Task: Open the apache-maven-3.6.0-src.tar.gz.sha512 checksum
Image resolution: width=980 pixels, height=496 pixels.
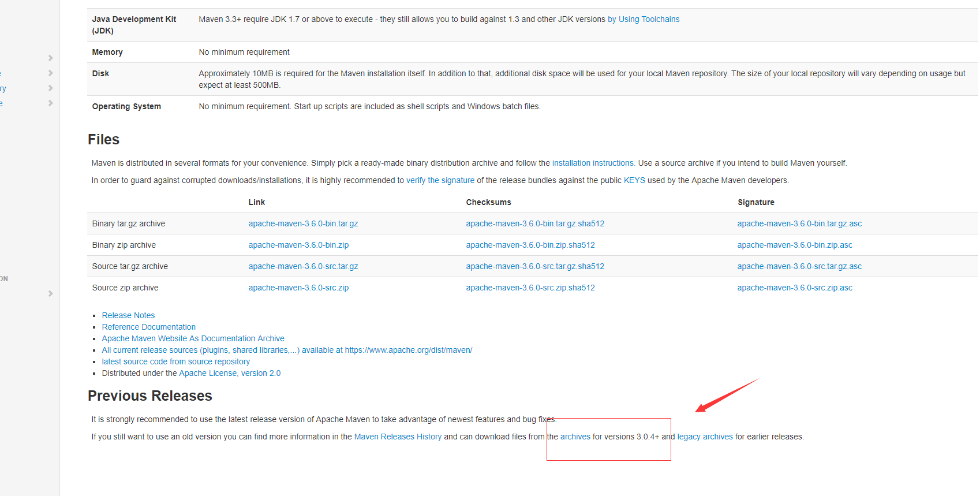Action: click(x=535, y=266)
